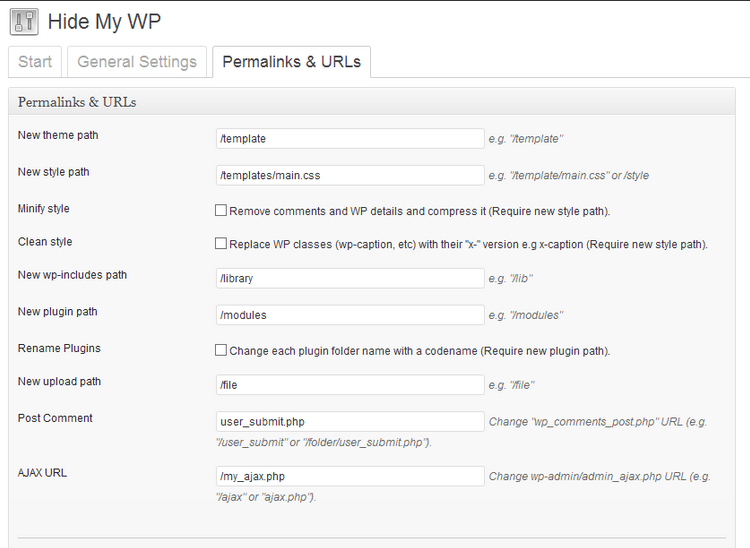Click the hint beside New theme path field
This screenshot has width=750, height=548.
(526, 139)
